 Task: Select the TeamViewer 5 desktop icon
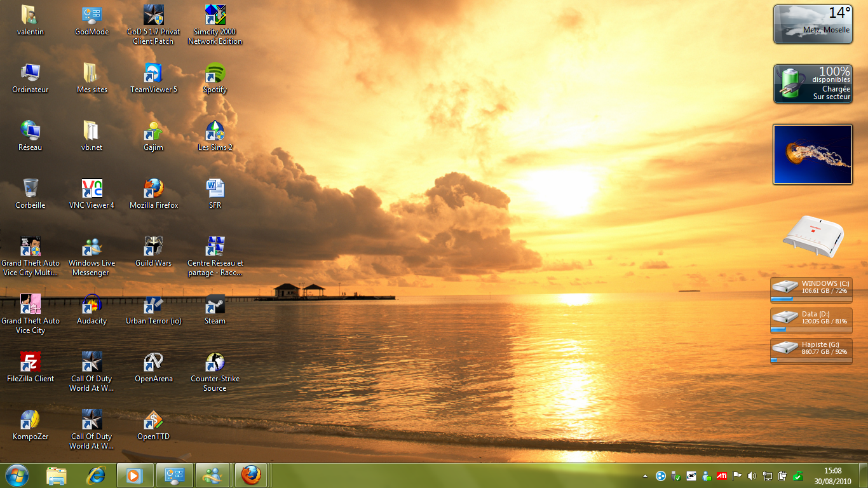pos(154,74)
